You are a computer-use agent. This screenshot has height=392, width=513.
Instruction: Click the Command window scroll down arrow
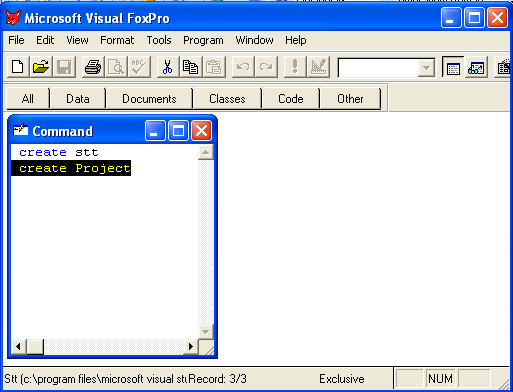(x=206, y=332)
